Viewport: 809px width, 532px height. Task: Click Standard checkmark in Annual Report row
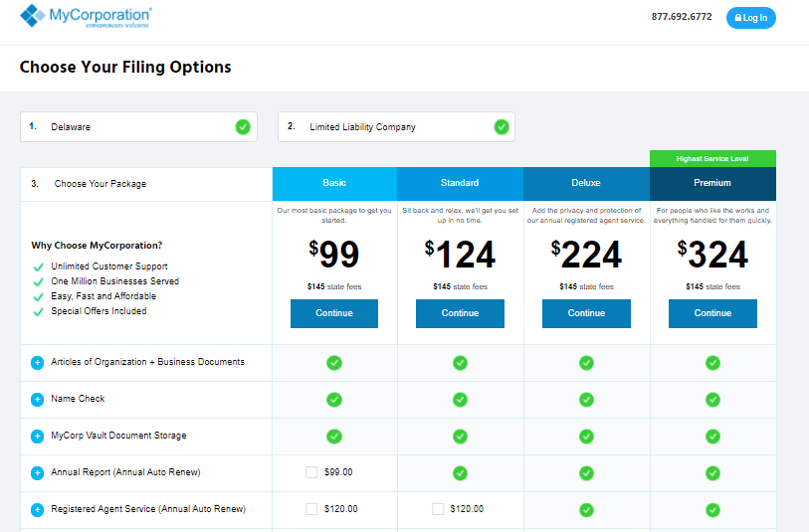click(460, 473)
